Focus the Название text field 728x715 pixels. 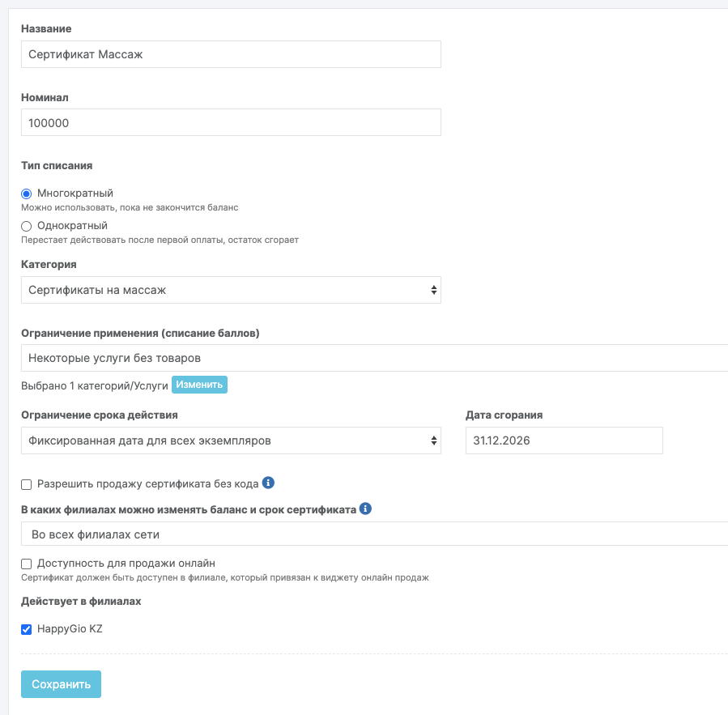point(231,54)
